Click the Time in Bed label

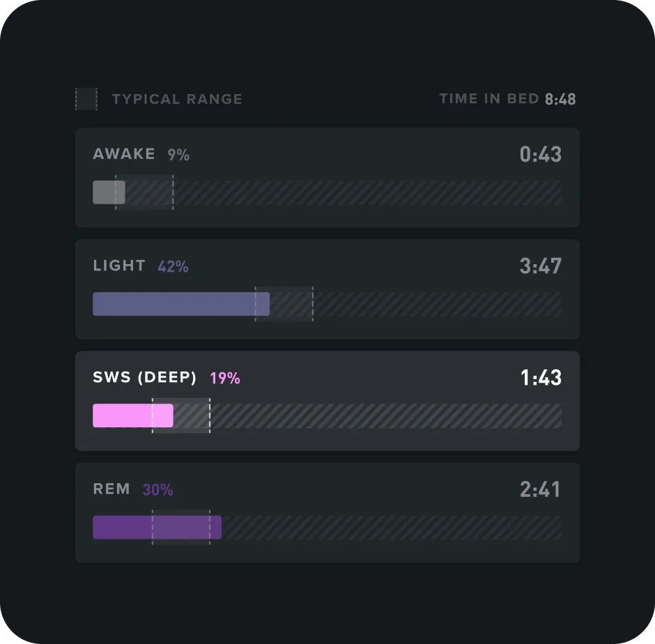(x=489, y=99)
